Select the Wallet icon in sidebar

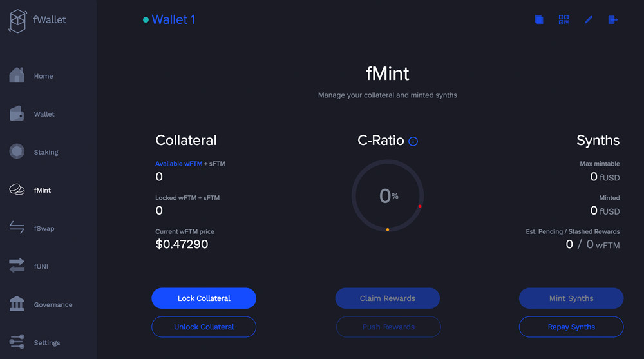click(17, 113)
